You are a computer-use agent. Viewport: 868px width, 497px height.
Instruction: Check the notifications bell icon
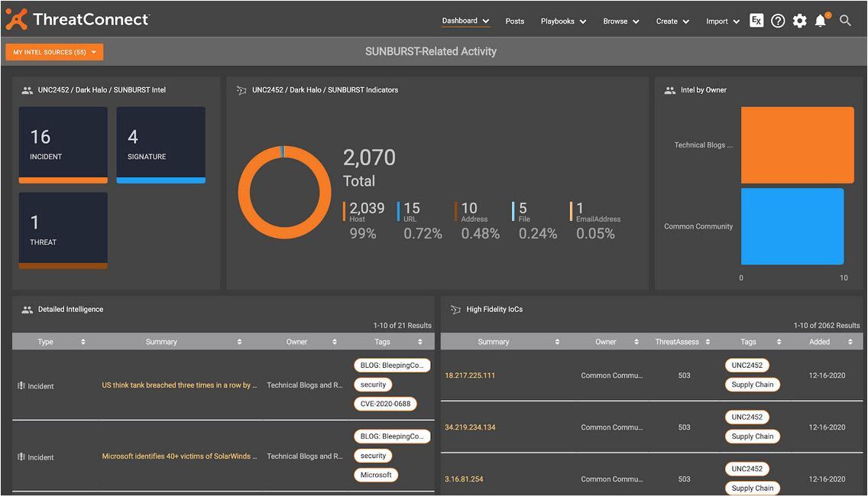point(821,21)
